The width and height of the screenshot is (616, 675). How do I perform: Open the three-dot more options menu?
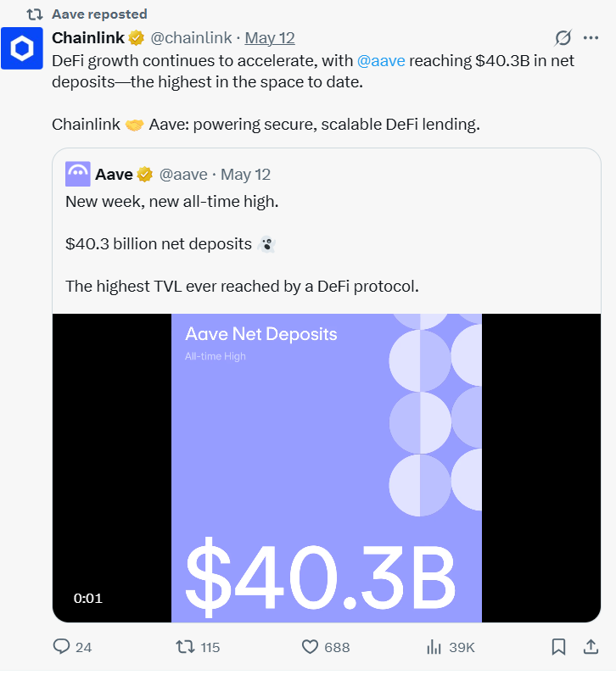[591, 38]
